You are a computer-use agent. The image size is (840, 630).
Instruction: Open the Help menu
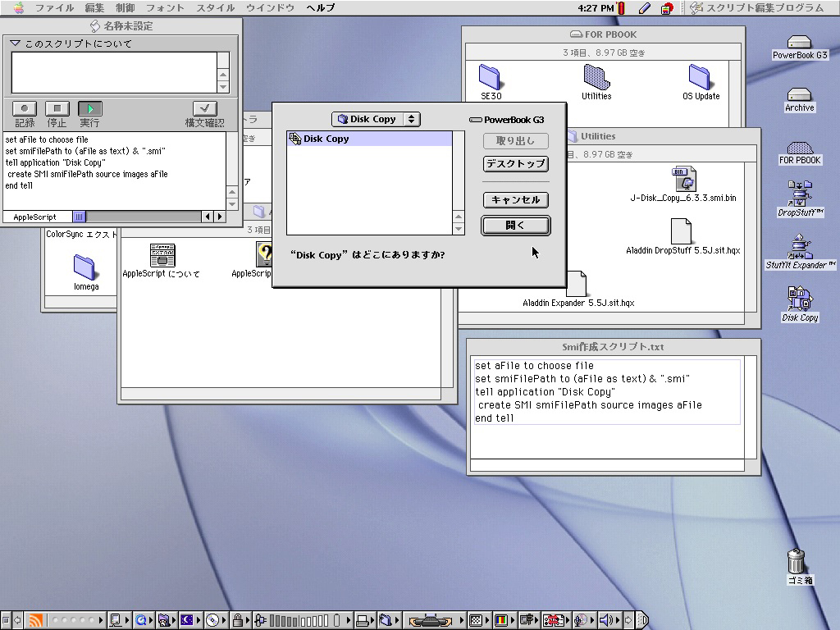321,7
